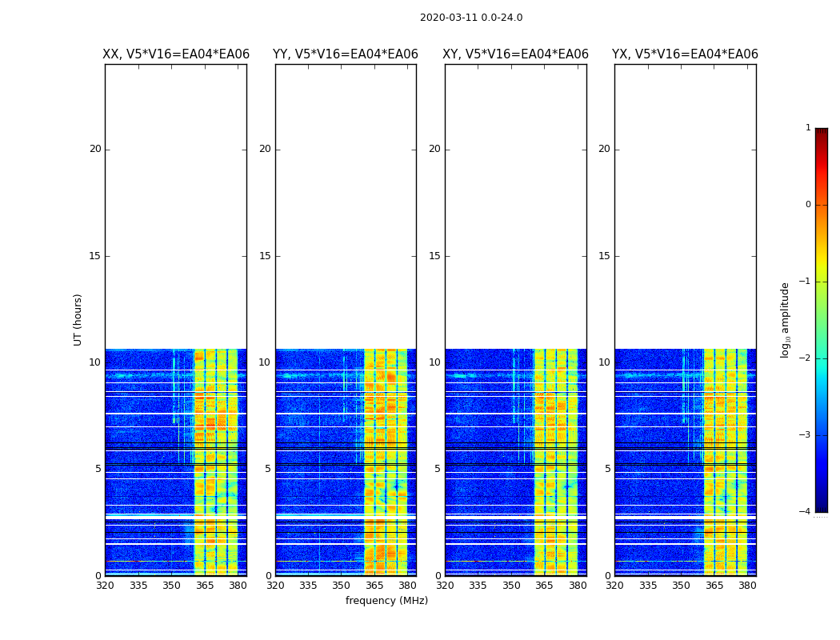Screen dimensions: 840x640
Task: Select the YY panel title text
Action: click(346, 54)
